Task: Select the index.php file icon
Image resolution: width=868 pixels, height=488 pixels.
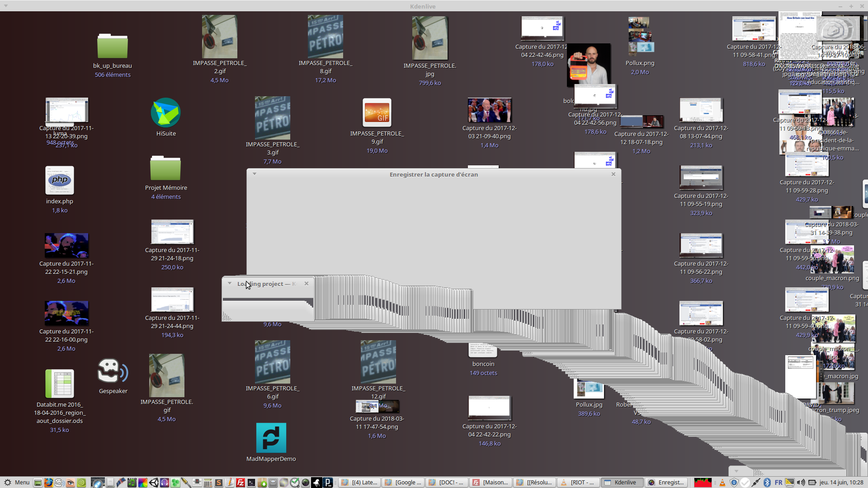Action: pyautogui.click(x=60, y=181)
